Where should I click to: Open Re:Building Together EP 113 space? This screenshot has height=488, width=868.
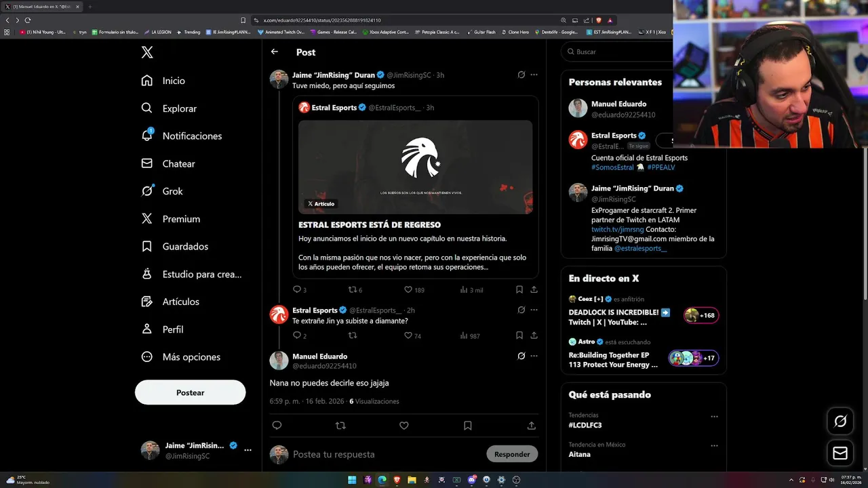pos(643,354)
